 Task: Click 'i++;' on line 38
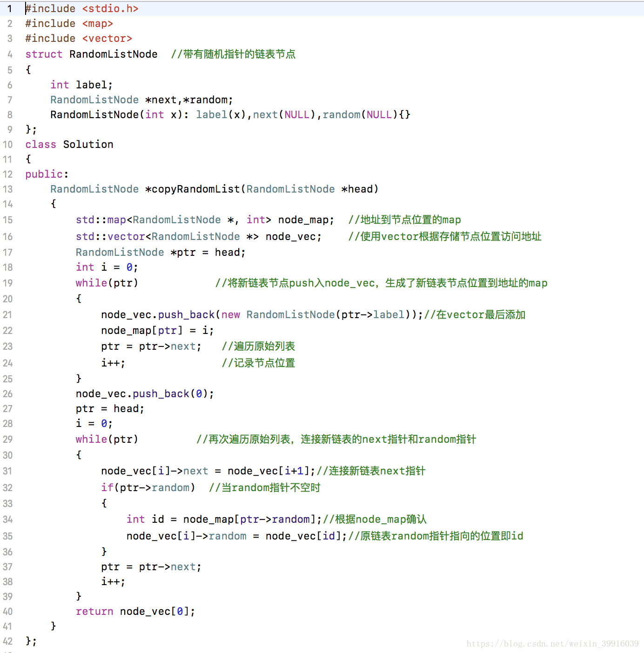113,582
